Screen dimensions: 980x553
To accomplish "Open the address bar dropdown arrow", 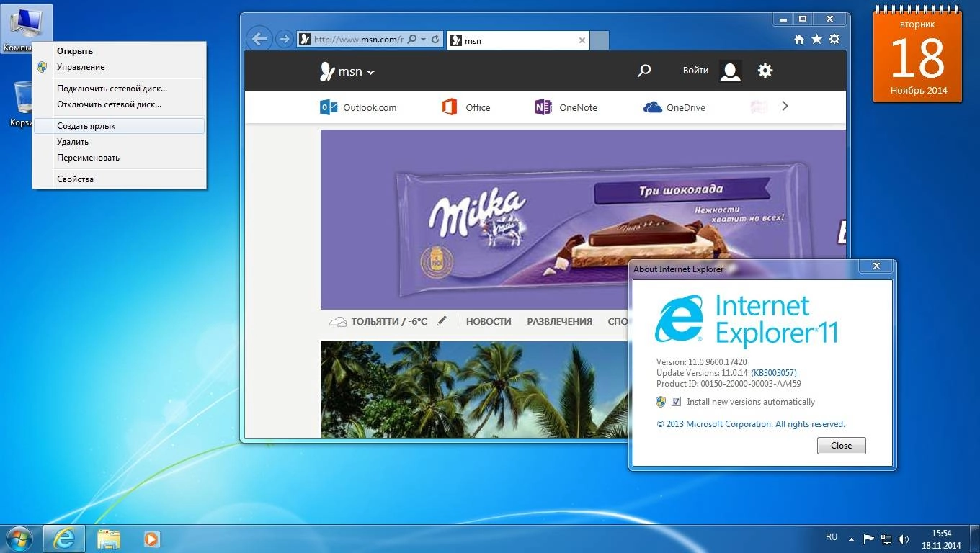I will click(x=423, y=40).
